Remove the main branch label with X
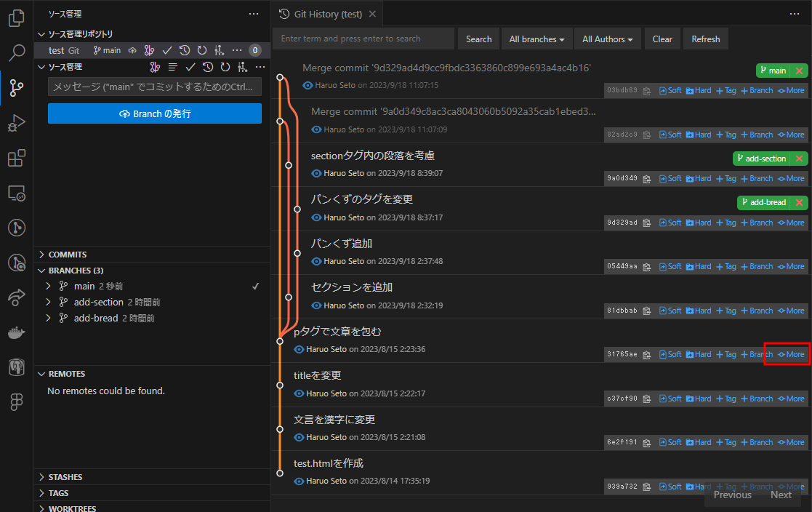This screenshot has width=812, height=512. pos(800,71)
